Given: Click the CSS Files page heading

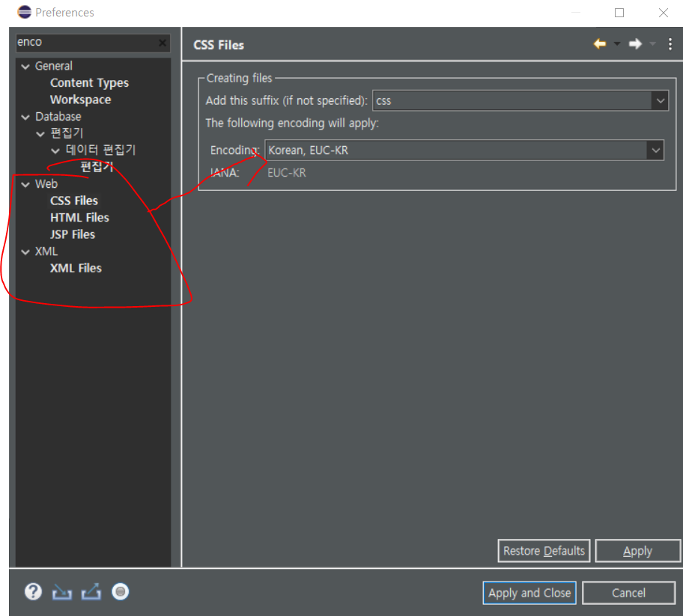Looking at the screenshot, I should pyautogui.click(x=219, y=45).
